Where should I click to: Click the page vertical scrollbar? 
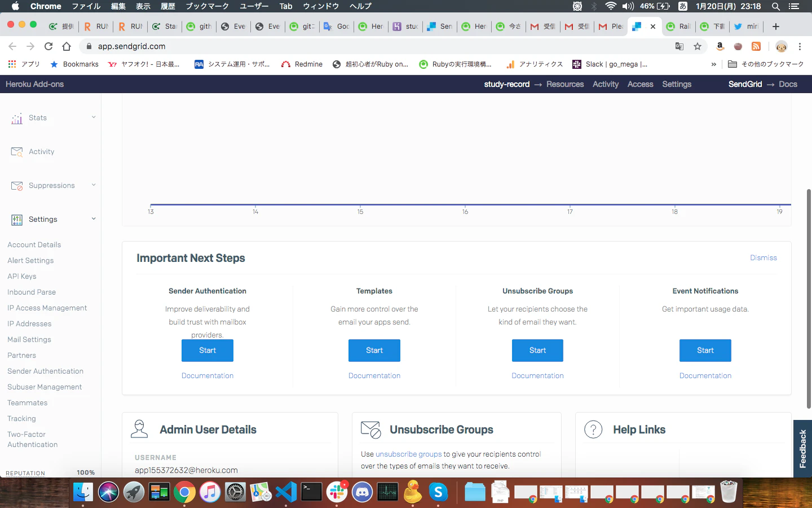pos(809,299)
